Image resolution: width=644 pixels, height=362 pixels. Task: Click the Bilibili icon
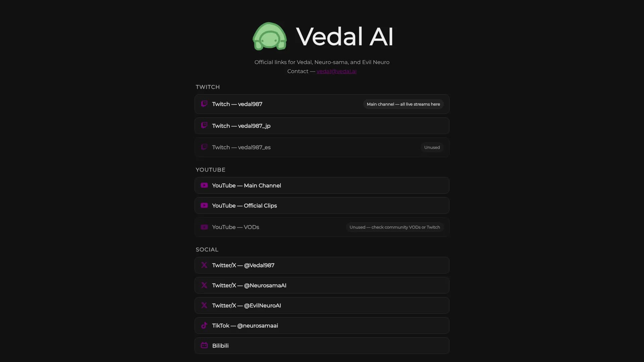[x=204, y=345]
